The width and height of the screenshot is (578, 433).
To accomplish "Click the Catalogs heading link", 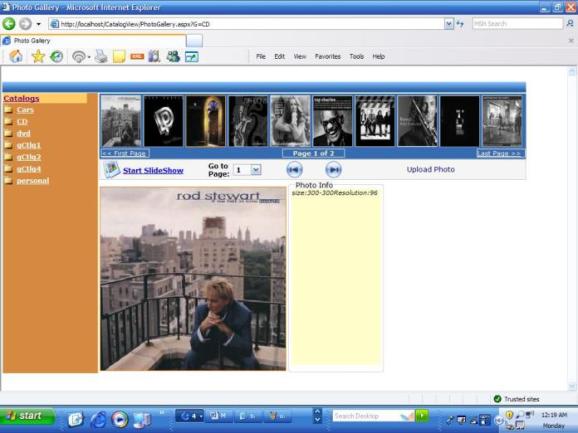I will (21, 98).
